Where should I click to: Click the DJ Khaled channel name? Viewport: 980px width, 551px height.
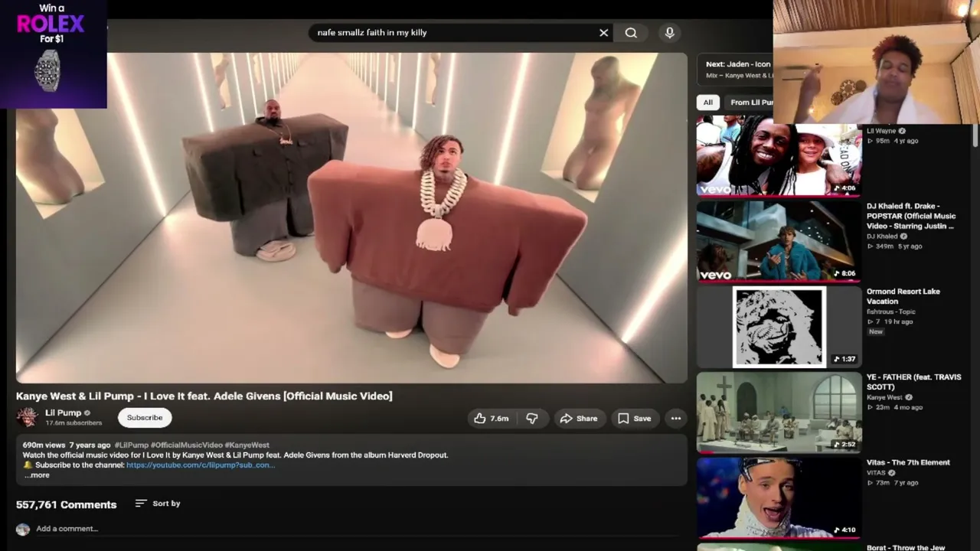pyautogui.click(x=882, y=236)
